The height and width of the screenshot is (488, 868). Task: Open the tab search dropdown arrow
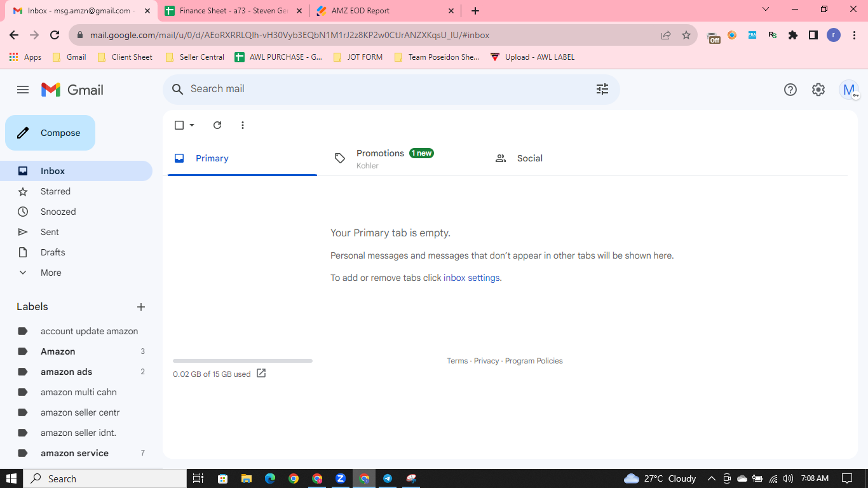click(x=766, y=10)
